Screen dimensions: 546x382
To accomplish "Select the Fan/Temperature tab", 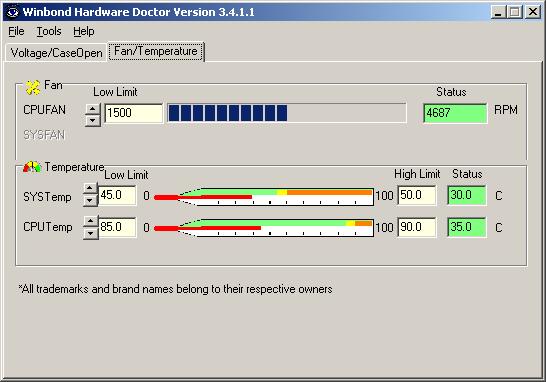I will (156, 51).
